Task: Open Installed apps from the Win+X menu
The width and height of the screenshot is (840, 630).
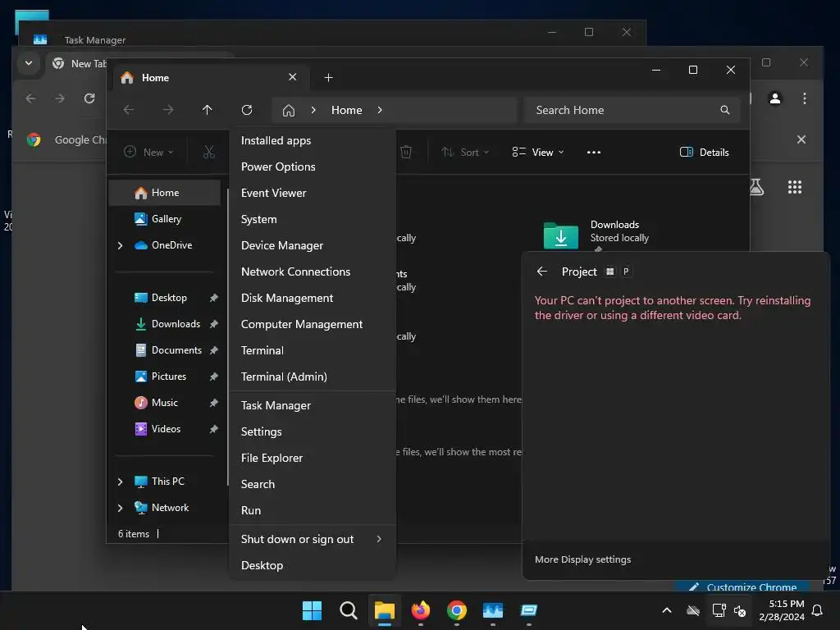Action: click(313, 140)
